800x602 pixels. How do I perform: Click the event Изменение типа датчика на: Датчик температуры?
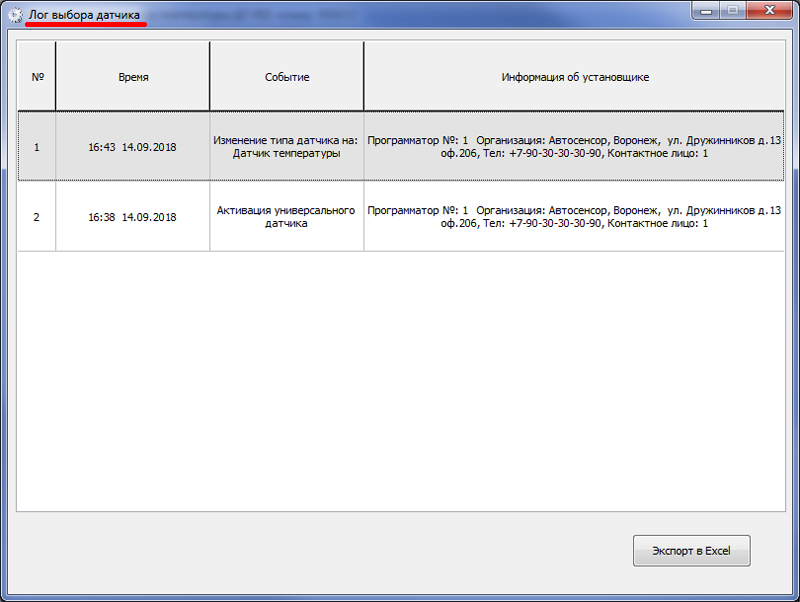coord(287,147)
